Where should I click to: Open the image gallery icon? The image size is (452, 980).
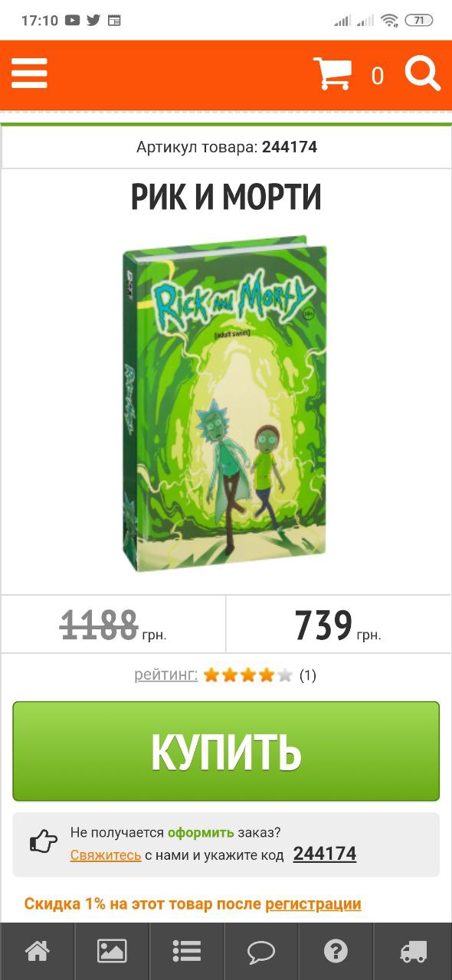click(x=112, y=951)
